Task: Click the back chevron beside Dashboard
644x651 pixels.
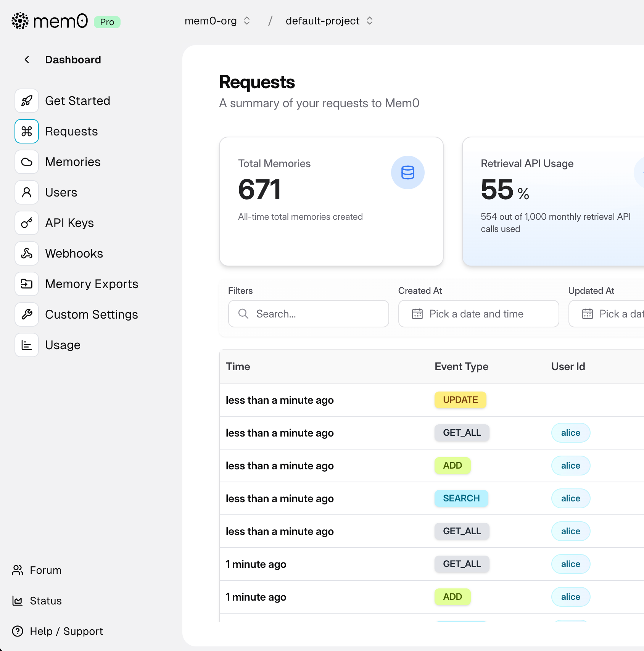Action: tap(27, 60)
